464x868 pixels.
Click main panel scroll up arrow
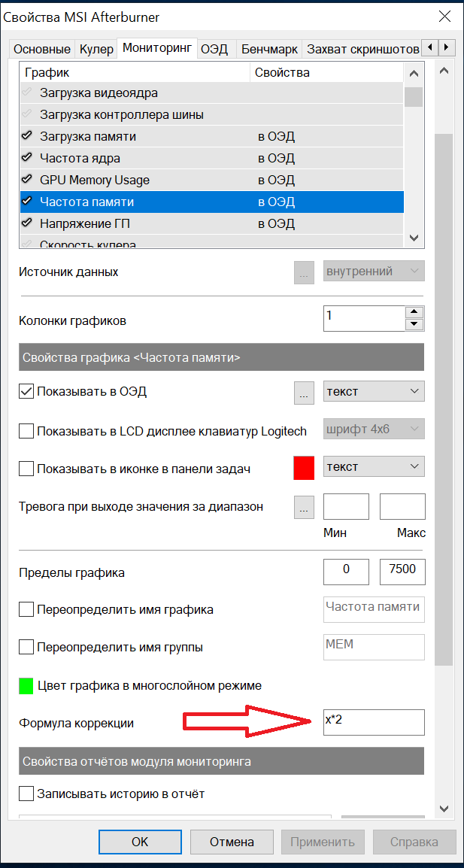[x=443, y=70]
